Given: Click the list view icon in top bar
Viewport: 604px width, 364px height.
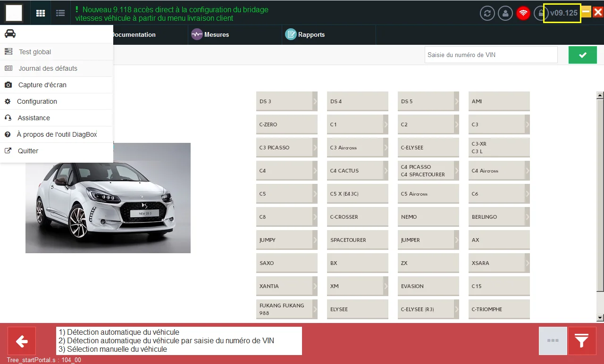Looking at the screenshot, I should pos(60,13).
